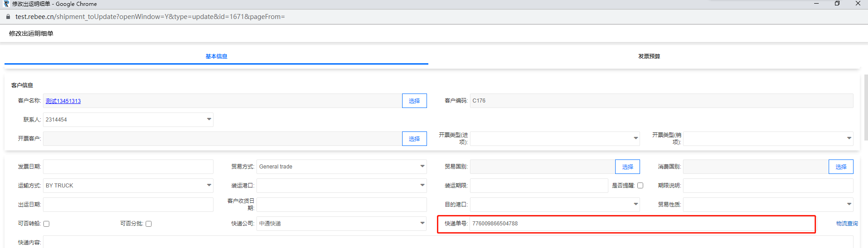Enable the 是否提醒 checkbox

(640, 186)
